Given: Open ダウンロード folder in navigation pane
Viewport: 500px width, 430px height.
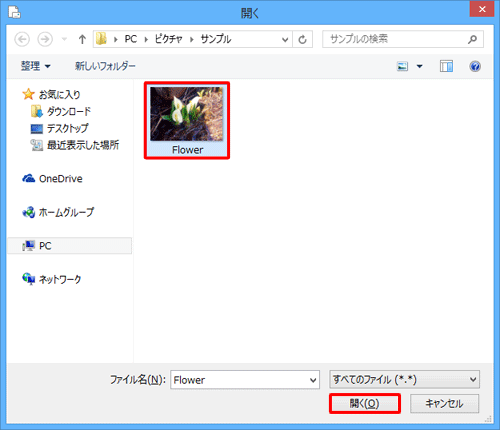Looking at the screenshot, I should point(69,111).
